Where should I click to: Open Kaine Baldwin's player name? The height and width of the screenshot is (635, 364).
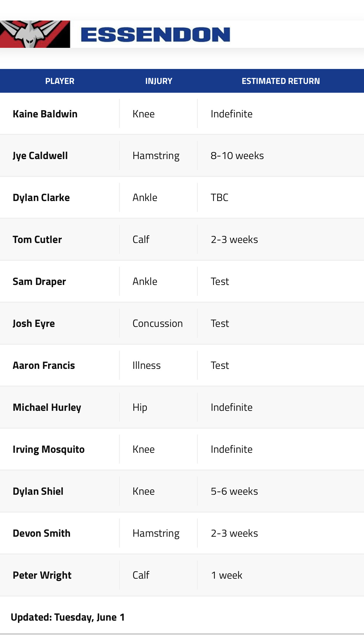45,114
